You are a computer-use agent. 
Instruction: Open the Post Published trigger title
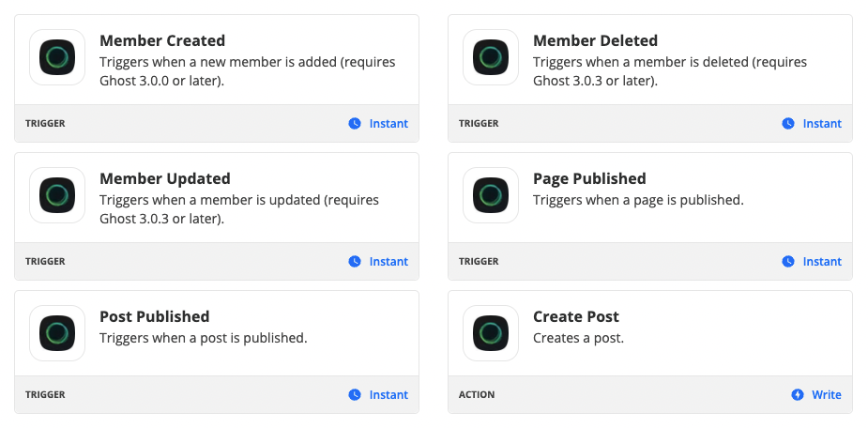point(155,316)
